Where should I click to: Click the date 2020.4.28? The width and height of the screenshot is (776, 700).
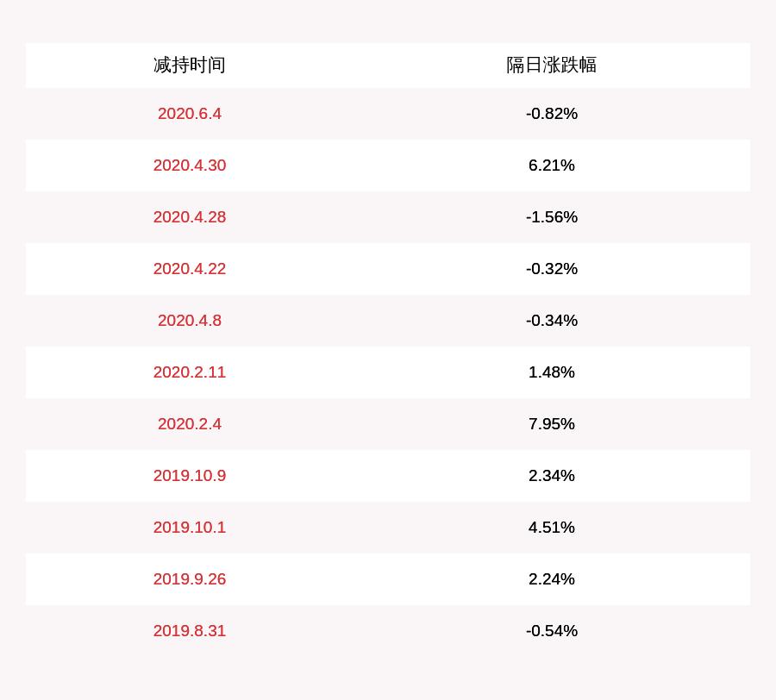(190, 217)
